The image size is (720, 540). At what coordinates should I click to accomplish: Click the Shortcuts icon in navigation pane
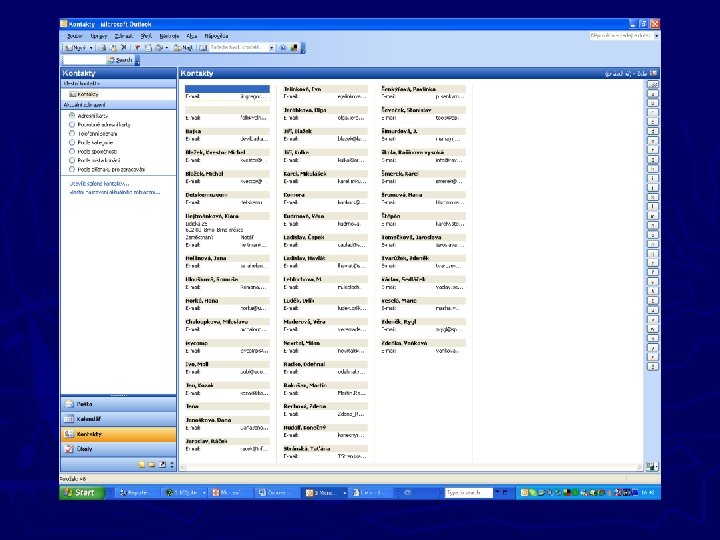coord(162,465)
